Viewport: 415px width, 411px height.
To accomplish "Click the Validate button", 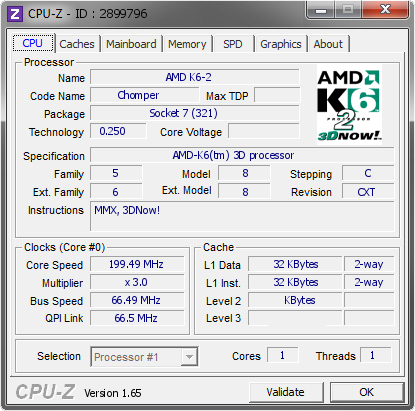I will click(x=286, y=392).
